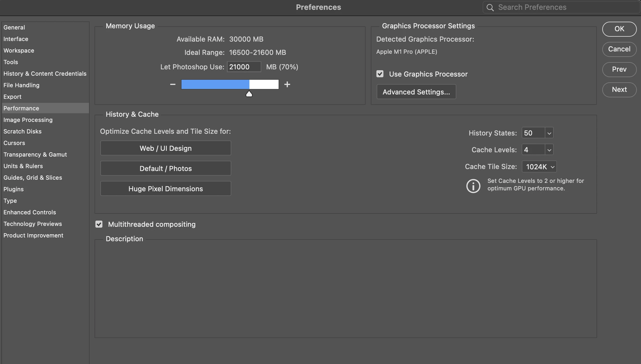Click the Let Photoshop Use field
The height and width of the screenshot is (364, 641).
coord(244,67)
